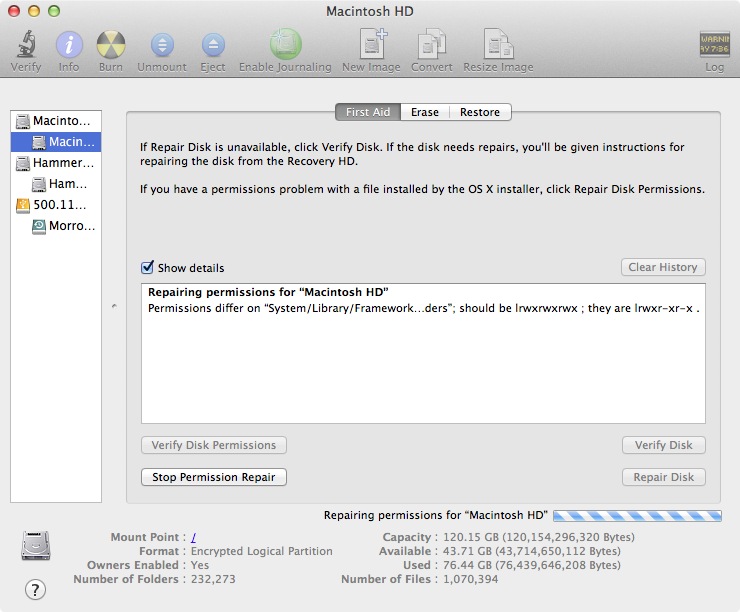The height and width of the screenshot is (612, 740).
Task: Select the top-level Macinto… disk in sidebar
Action: pos(56,121)
